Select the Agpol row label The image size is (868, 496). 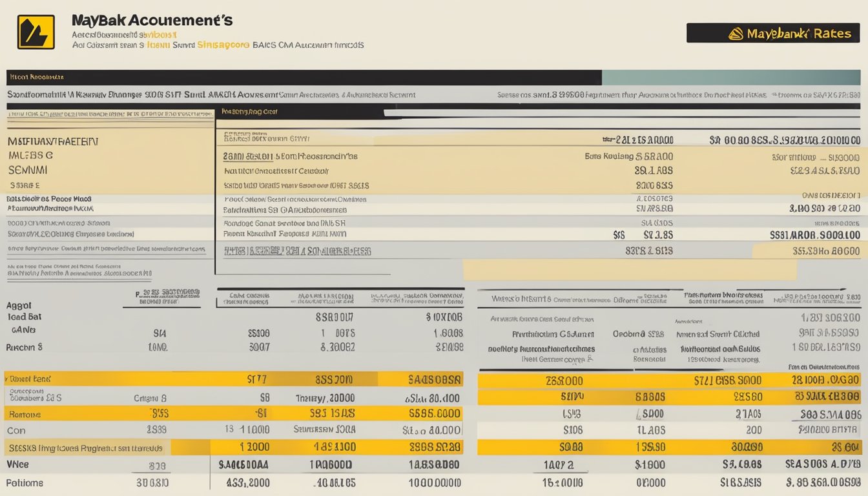(x=19, y=305)
